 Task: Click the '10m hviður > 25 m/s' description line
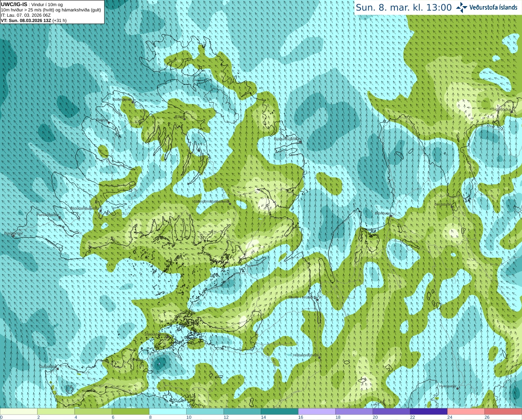click(x=51, y=10)
